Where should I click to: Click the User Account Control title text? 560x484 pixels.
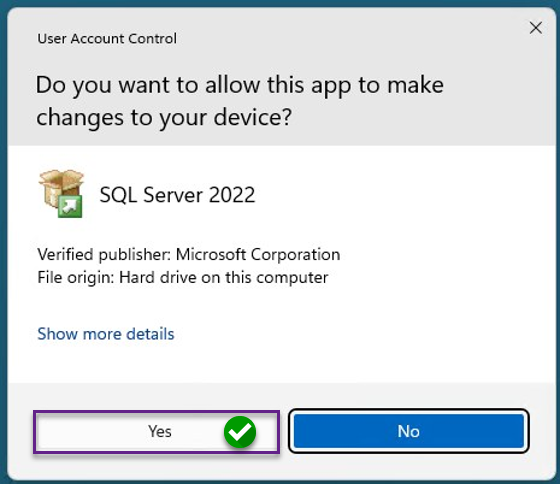(107, 39)
